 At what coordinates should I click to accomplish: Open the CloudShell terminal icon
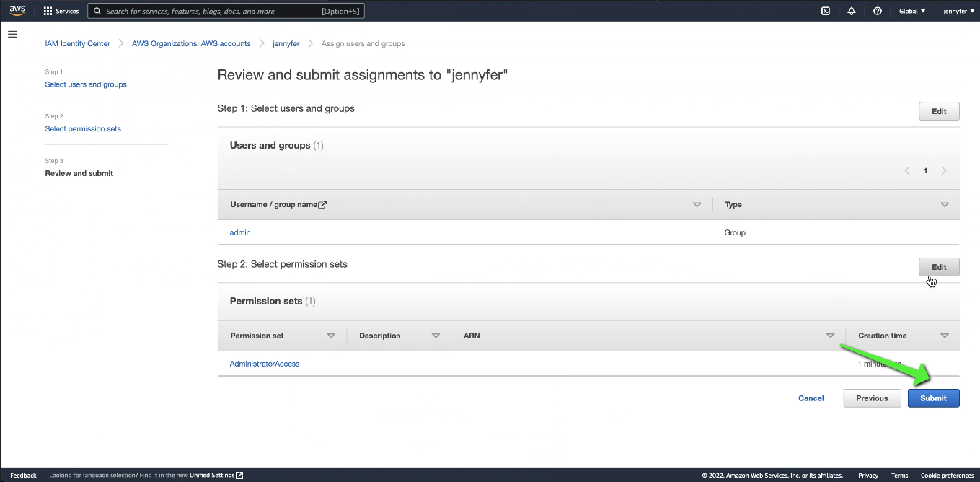click(x=826, y=11)
